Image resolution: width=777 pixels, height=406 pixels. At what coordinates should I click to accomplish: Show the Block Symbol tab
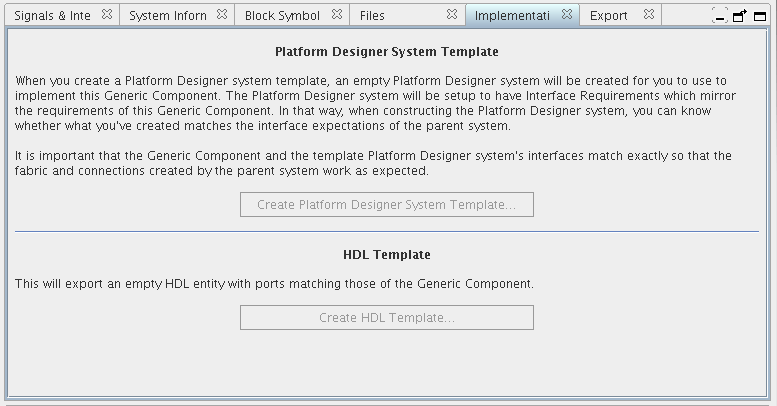coord(282,16)
